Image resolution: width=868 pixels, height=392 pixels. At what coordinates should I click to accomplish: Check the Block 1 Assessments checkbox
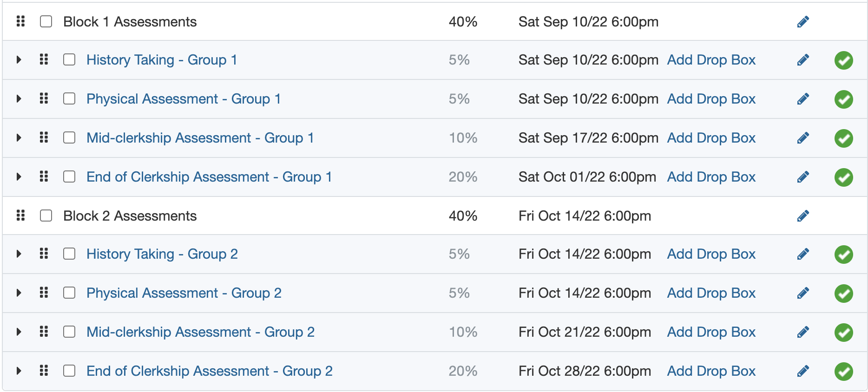coord(46,22)
